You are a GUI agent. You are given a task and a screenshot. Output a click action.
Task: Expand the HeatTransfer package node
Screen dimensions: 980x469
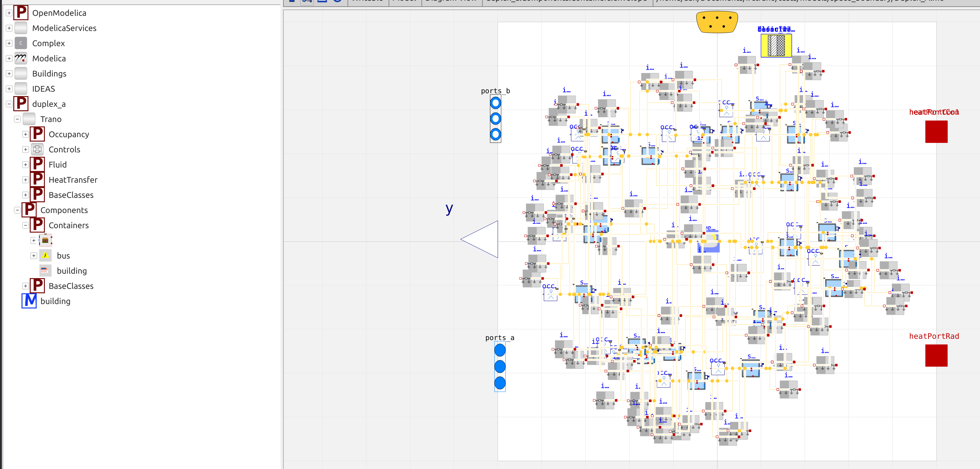click(x=26, y=180)
